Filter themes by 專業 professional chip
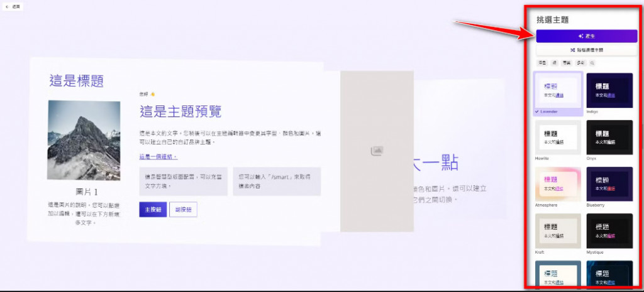 pos(567,63)
